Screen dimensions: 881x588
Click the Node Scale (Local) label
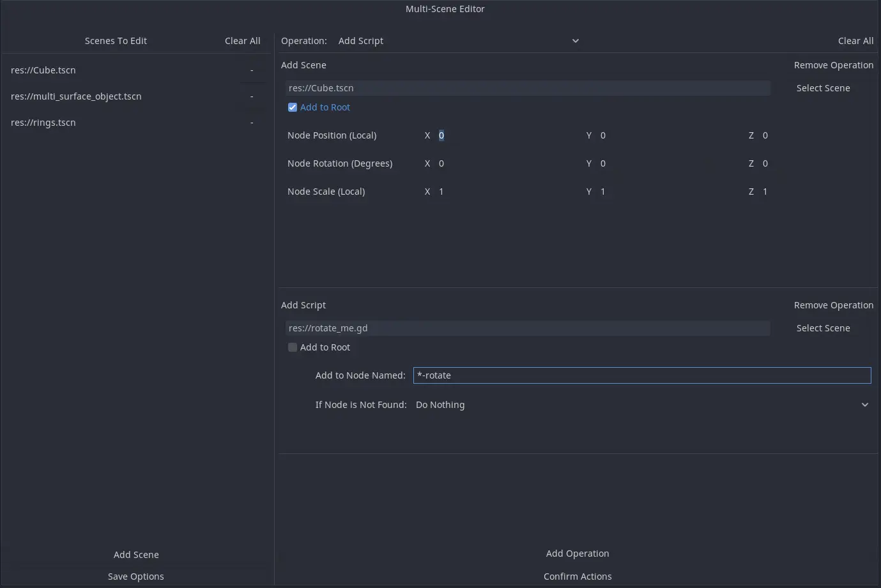pyautogui.click(x=326, y=192)
